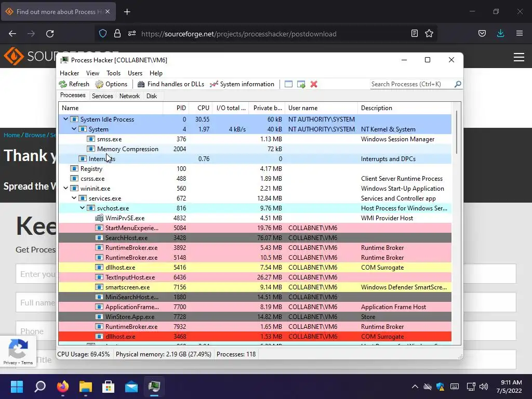The height and width of the screenshot is (399, 532).
Task: Collapse the services.exe tree node
Action: (x=74, y=198)
